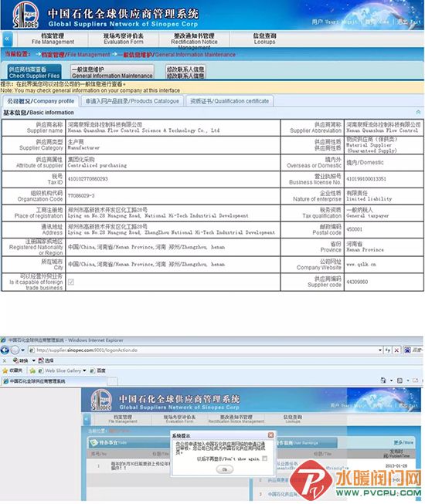This screenshot has height=504, width=425.
Task: Select business license number 410199100013351
Action: pyautogui.click(x=366, y=179)
